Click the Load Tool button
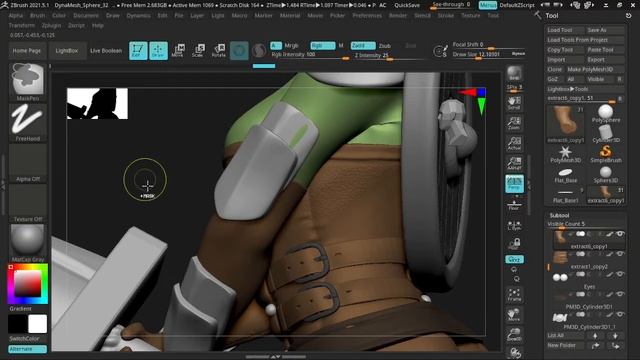Viewport: 640px width, 360px height. pos(565,30)
